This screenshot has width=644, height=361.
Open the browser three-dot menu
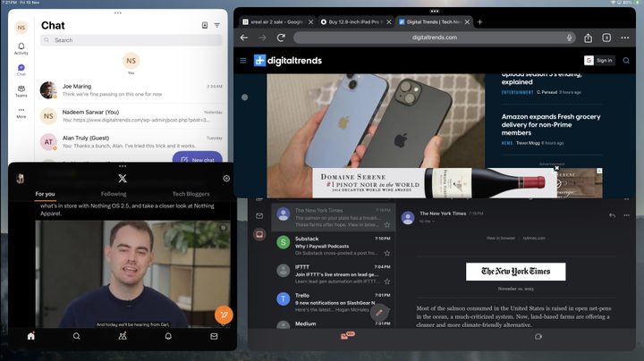625,38
